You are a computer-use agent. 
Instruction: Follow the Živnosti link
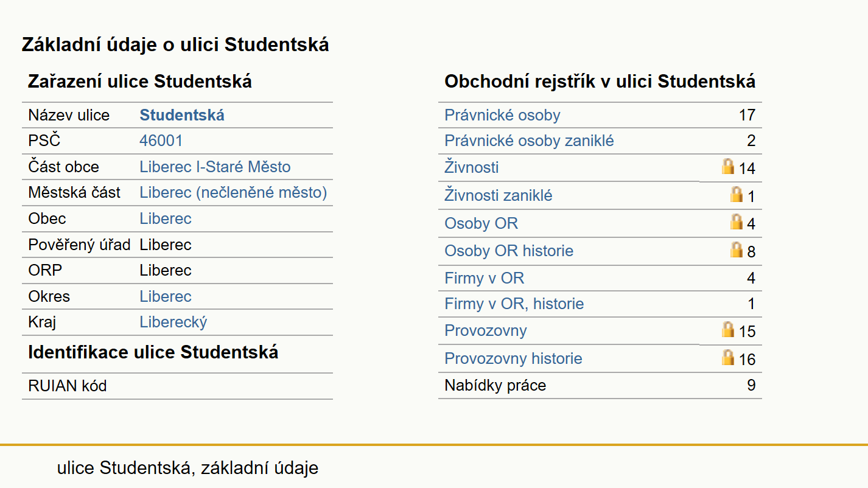pos(472,167)
